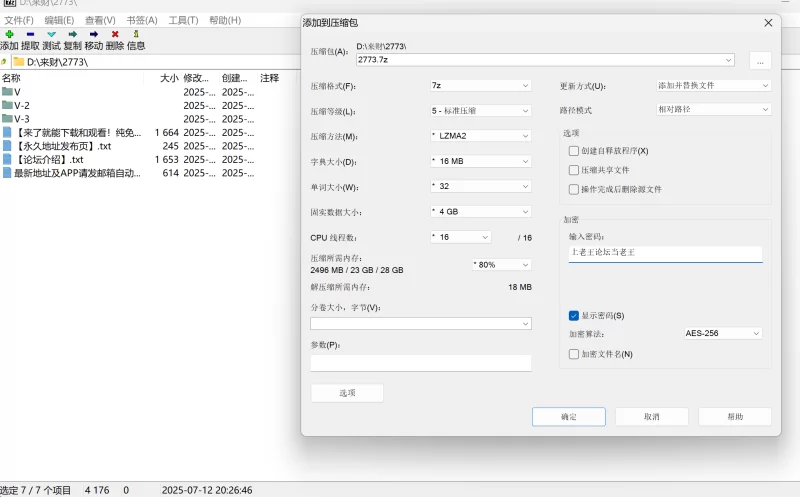Open the 路径模式 相对路径 dropdown
The image size is (800, 497).
point(713,109)
